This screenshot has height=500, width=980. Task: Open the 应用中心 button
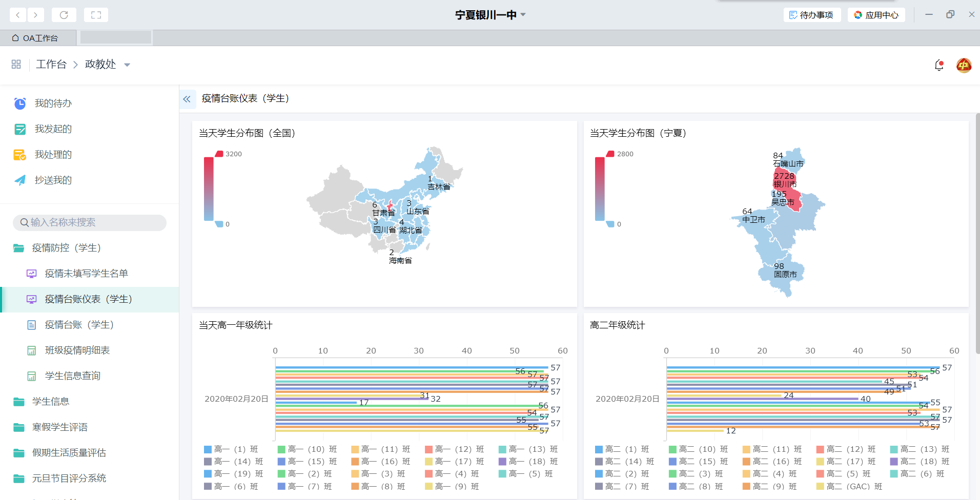[876, 15]
